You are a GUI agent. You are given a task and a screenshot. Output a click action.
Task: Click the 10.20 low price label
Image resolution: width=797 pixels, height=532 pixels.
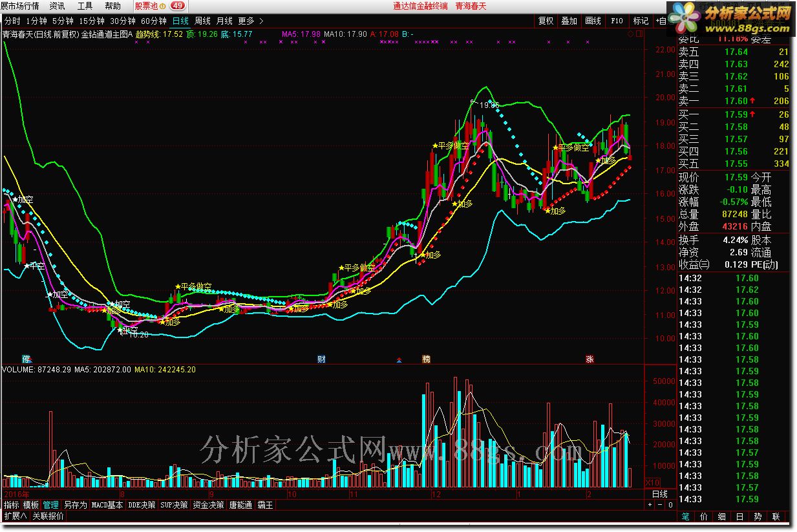[x=139, y=334]
